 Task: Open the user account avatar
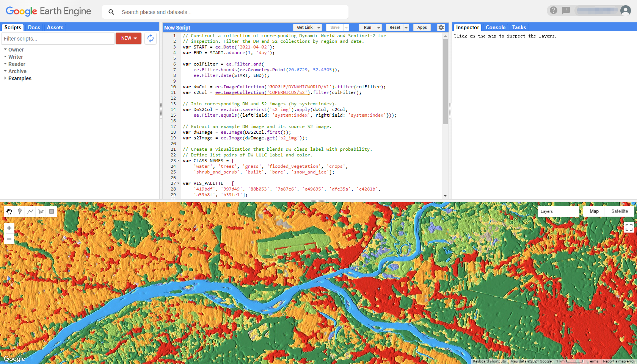(626, 11)
